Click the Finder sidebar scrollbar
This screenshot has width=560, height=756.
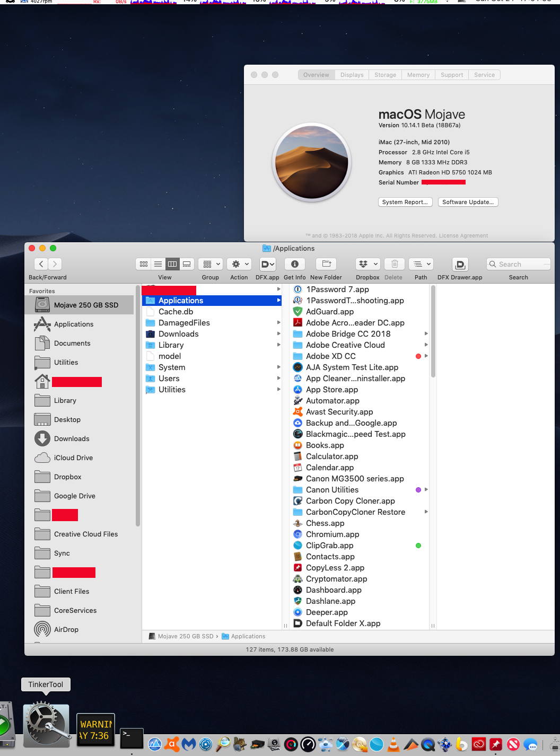(x=138, y=406)
